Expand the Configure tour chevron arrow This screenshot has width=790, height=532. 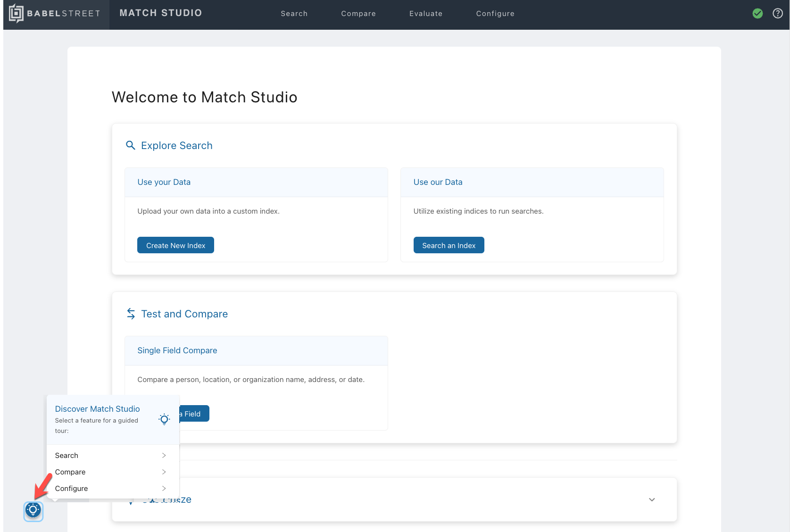(x=164, y=489)
